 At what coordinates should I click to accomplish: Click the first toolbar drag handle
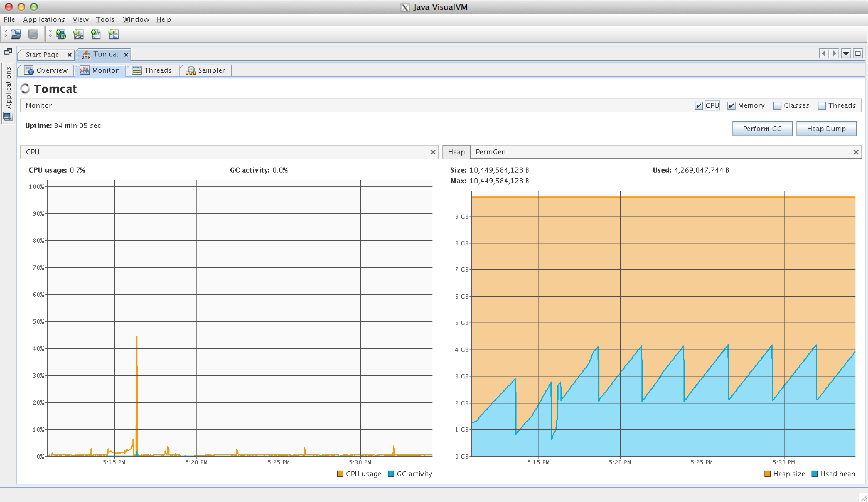coord(5,34)
